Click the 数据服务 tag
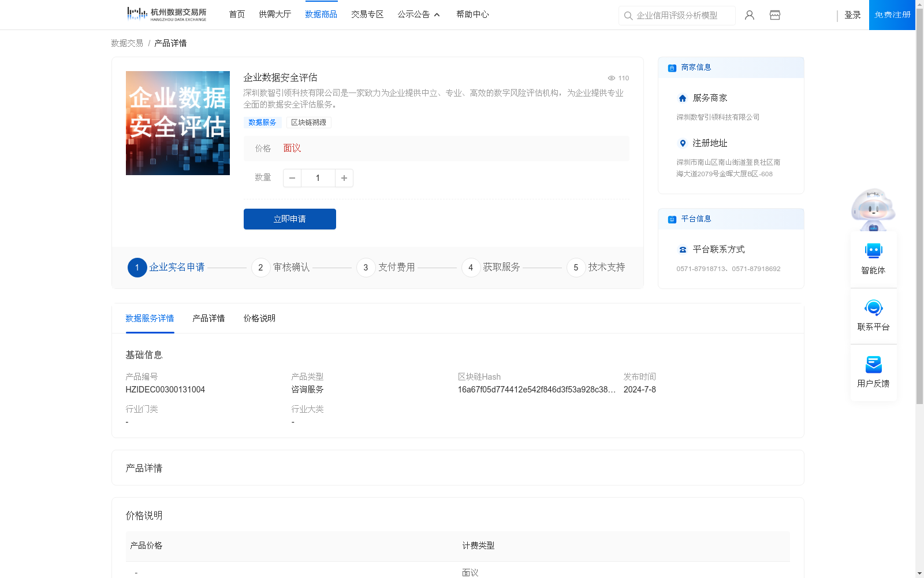The width and height of the screenshot is (924, 578). tap(262, 123)
